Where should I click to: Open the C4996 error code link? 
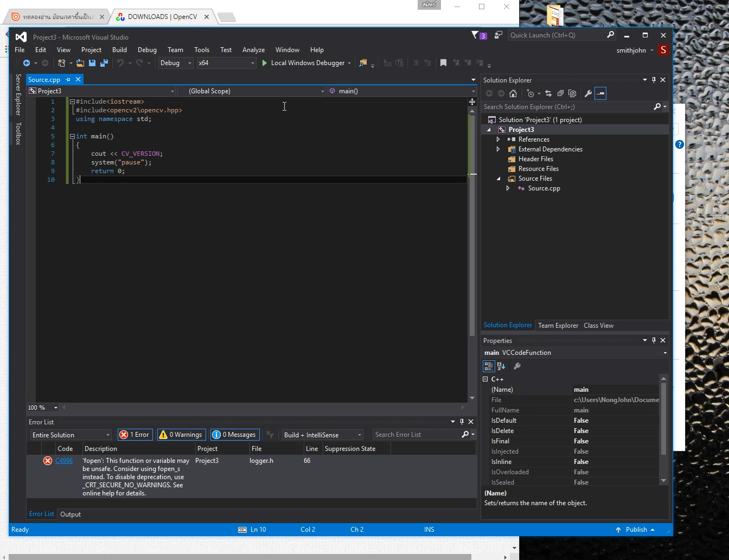(65, 460)
